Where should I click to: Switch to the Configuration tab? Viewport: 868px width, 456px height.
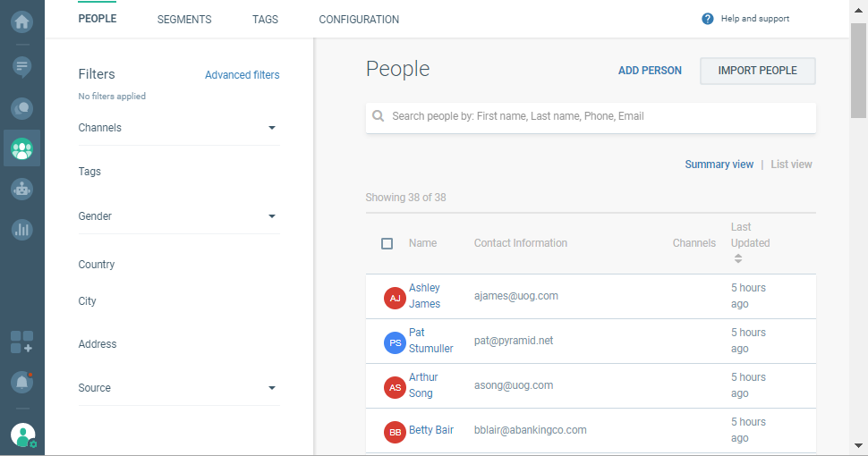[x=359, y=20]
